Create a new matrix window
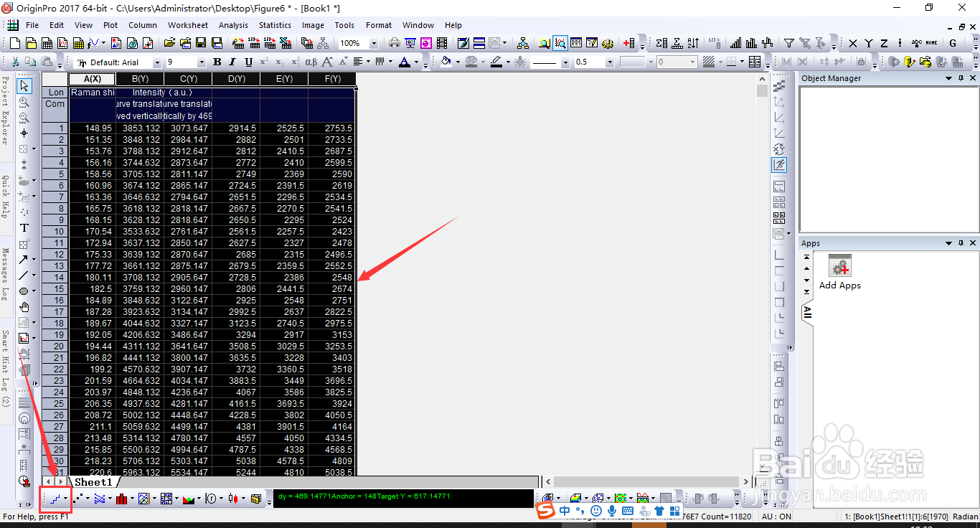This screenshot has height=528, width=980. pos(78,43)
